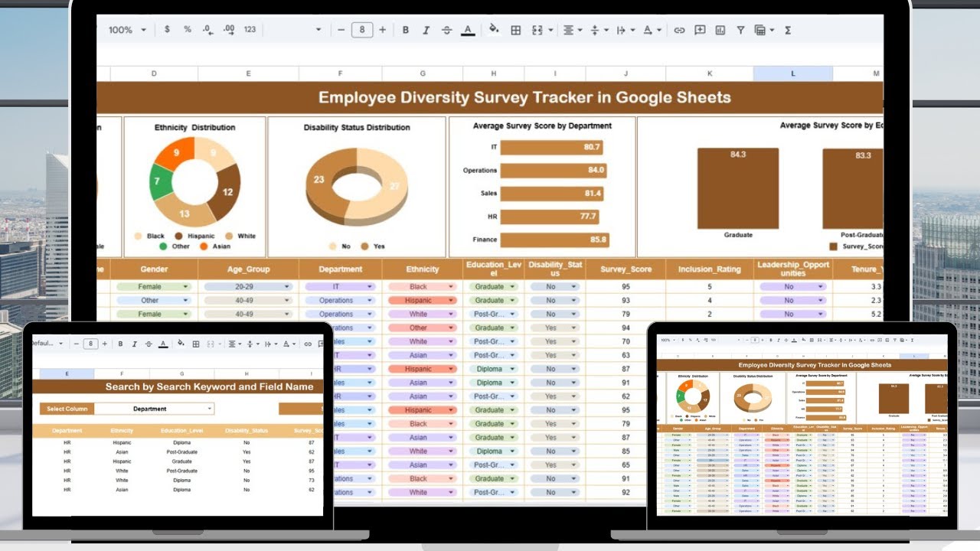Click the create filter funnel icon
This screenshot has width=980, height=551.
pos(740,30)
